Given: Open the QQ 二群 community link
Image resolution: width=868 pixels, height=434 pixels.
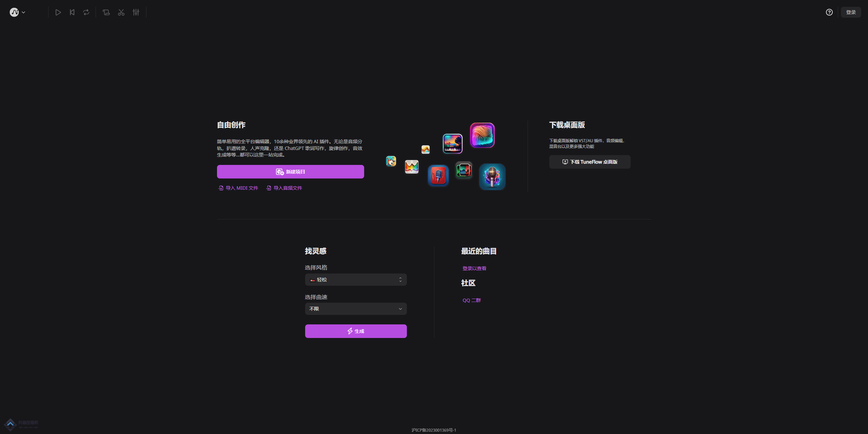Looking at the screenshot, I should (x=472, y=300).
